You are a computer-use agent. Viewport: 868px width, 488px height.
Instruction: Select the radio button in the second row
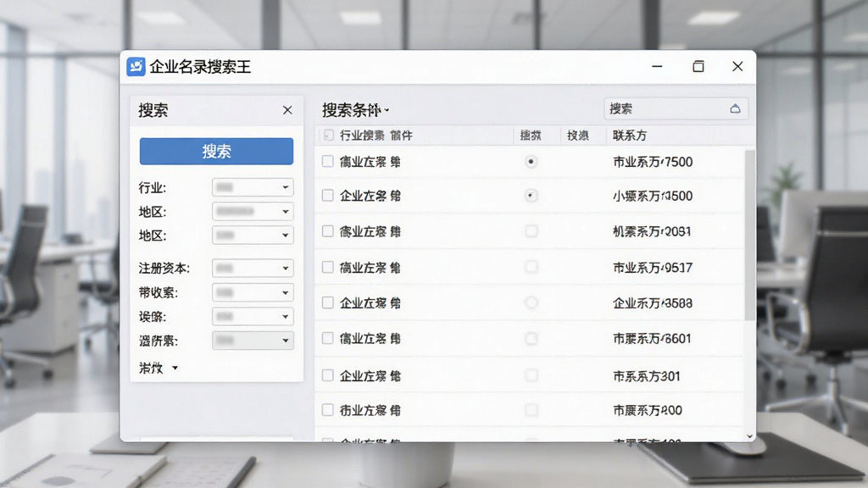point(531,196)
